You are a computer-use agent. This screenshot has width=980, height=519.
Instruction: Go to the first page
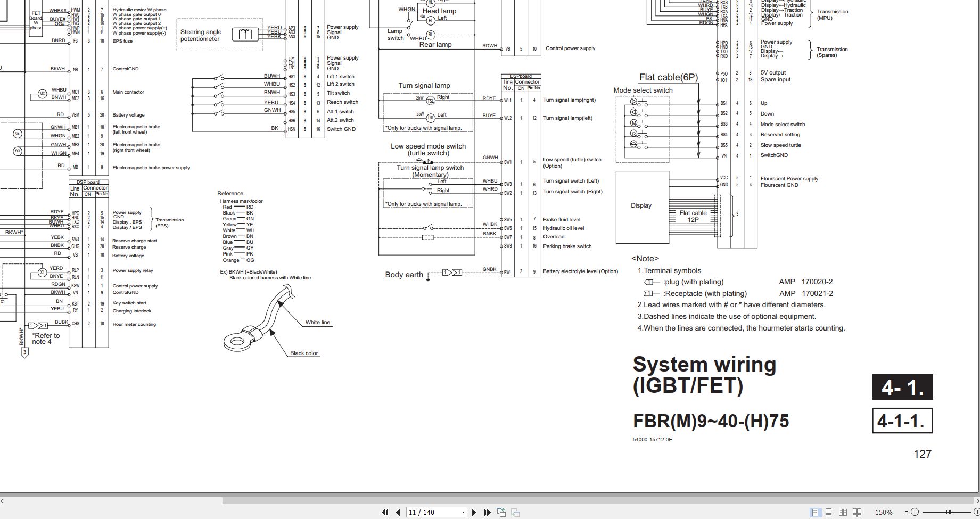385,512
